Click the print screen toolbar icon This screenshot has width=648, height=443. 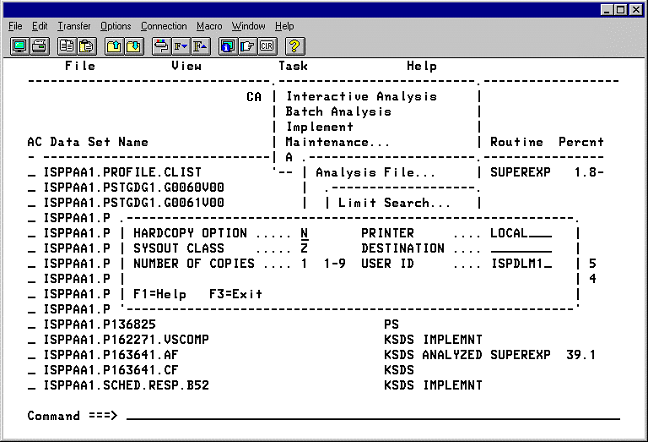point(38,45)
